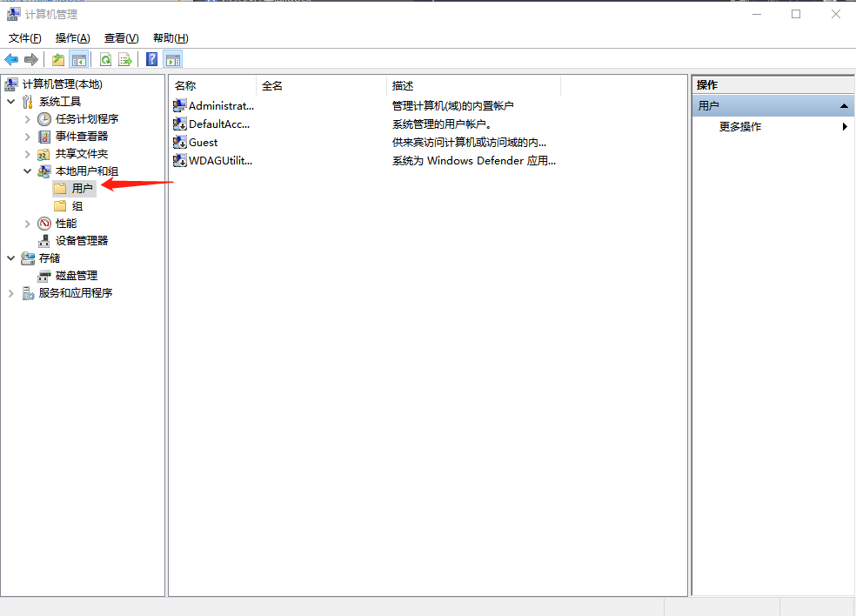
Task: Click the Refresh toolbar icon
Action: tap(105, 59)
